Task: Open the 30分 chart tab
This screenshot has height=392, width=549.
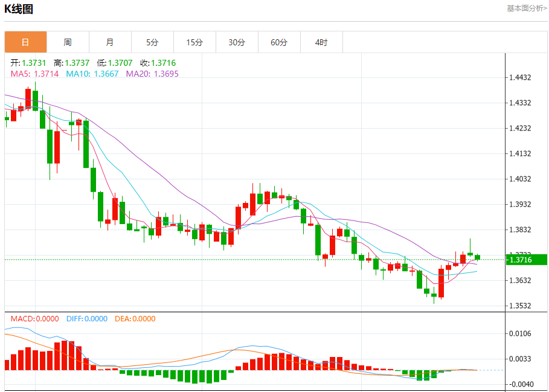Action: (x=237, y=42)
